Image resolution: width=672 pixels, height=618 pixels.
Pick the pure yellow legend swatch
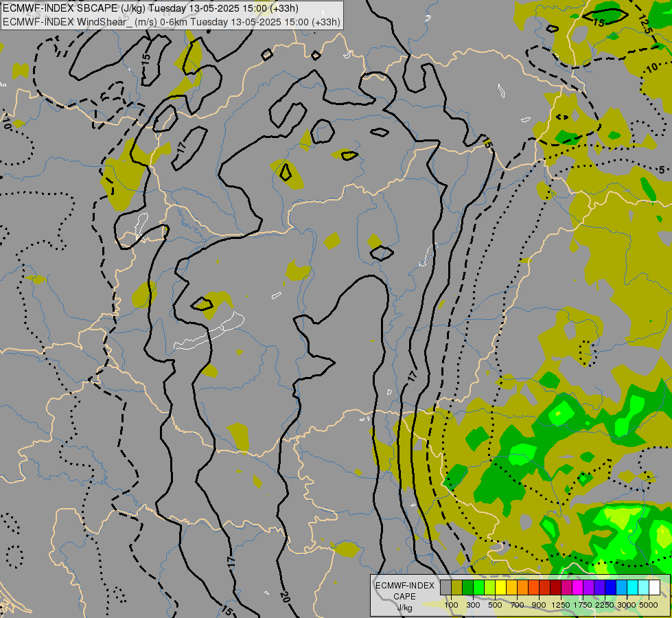[x=501, y=588]
